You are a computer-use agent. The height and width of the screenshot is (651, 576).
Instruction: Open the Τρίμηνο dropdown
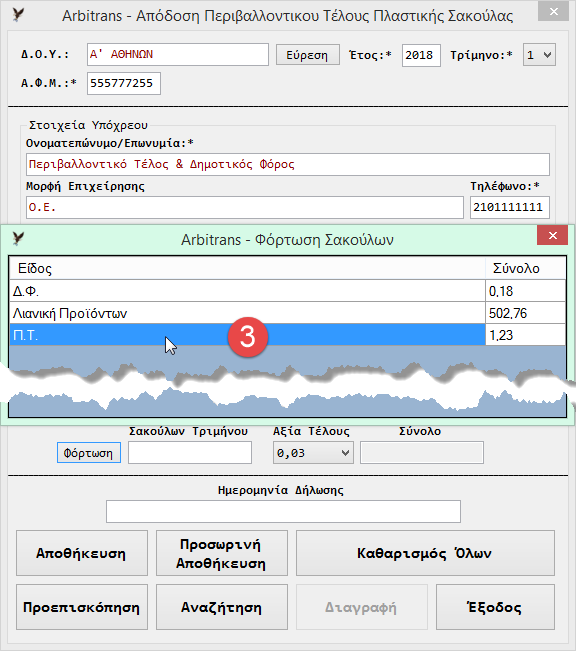click(x=539, y=55)
